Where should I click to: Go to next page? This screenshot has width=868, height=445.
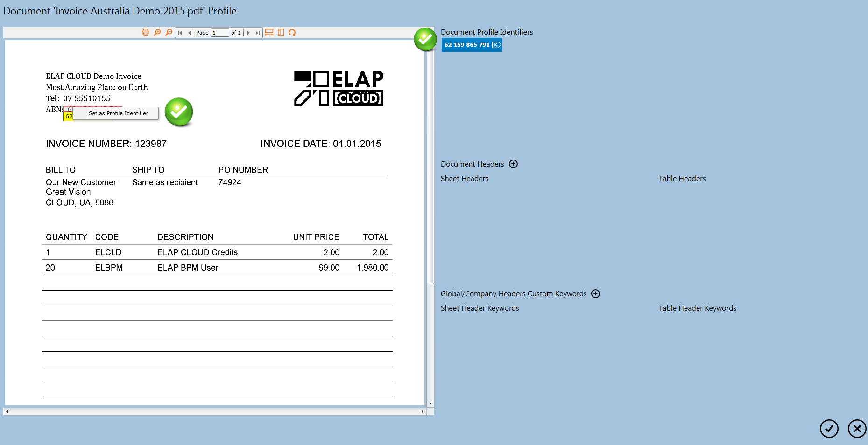pos(248,33)
